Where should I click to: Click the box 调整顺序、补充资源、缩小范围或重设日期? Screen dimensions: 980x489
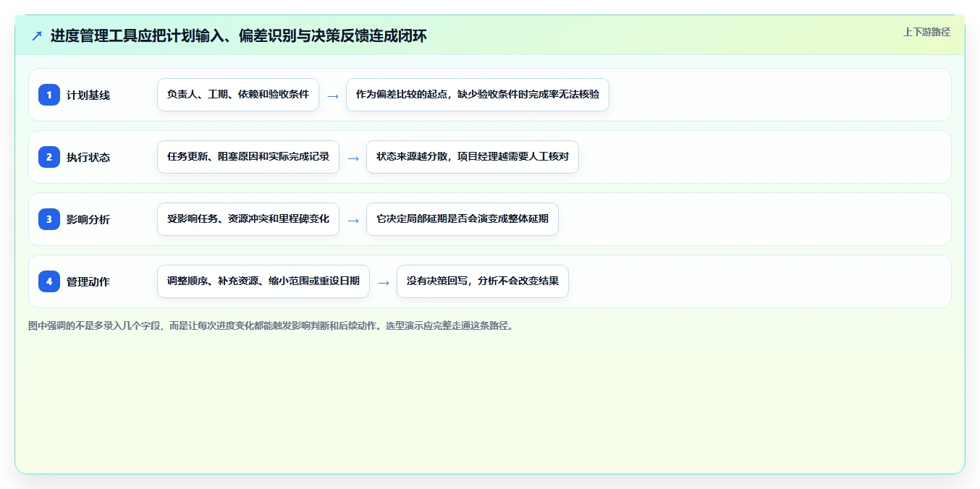point(263,281)
